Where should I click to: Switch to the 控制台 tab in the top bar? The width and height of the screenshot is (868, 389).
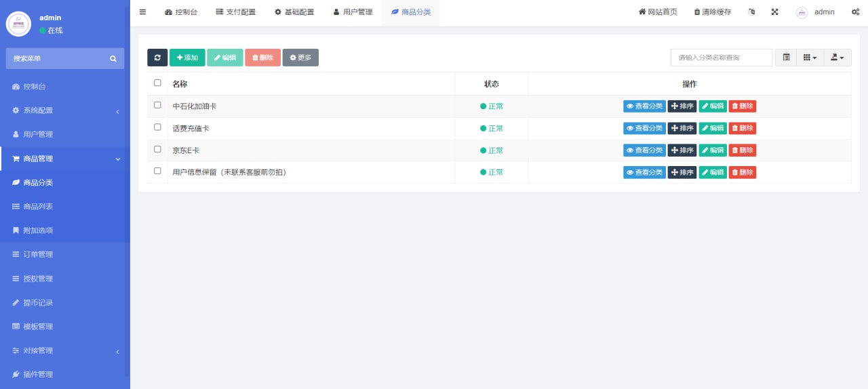(x=181, y=12)
